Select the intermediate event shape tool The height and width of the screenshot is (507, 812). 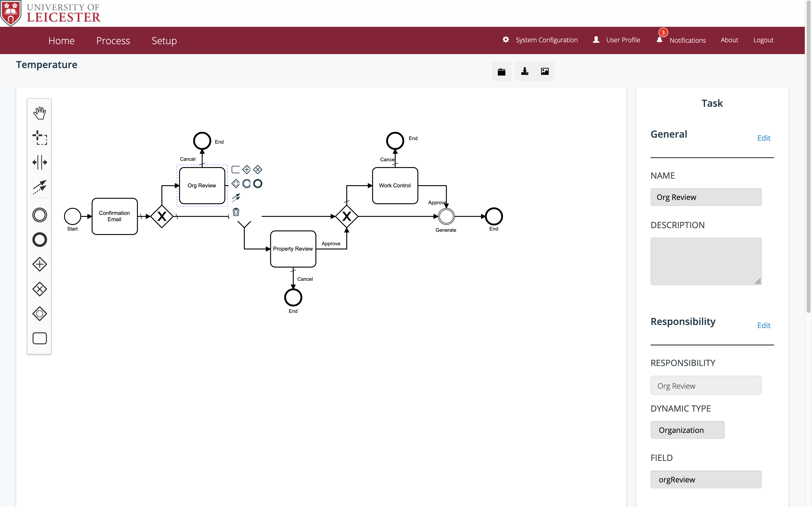(x=39, y=215)
